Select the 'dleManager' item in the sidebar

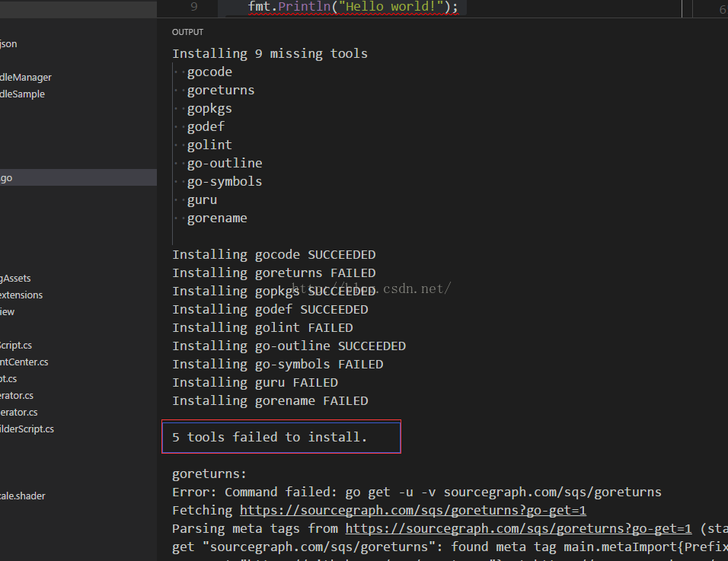(26, 78)
